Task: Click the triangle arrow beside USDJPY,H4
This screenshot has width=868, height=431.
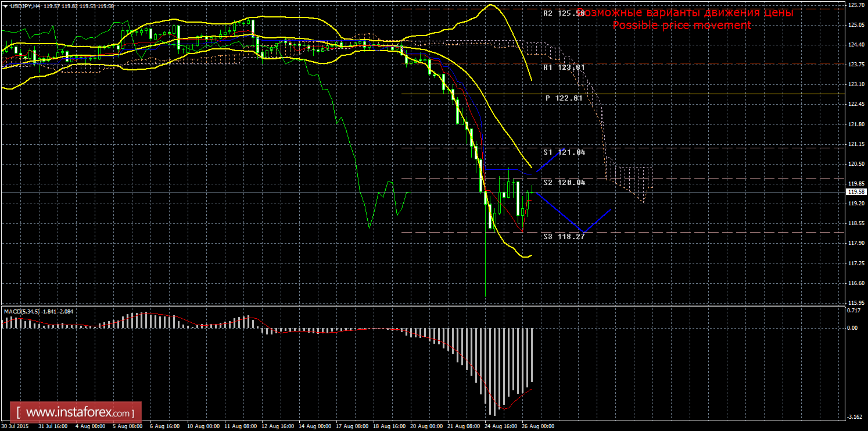Action: (x=5, y=6)
